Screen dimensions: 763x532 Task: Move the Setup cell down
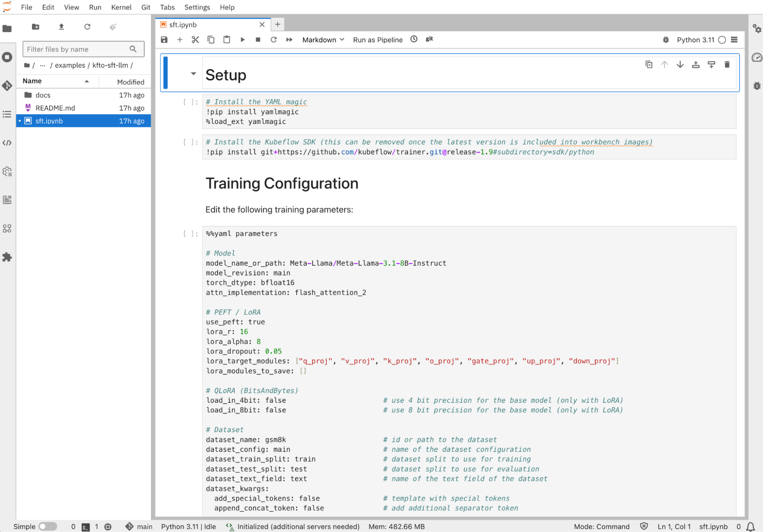point(680,64)
